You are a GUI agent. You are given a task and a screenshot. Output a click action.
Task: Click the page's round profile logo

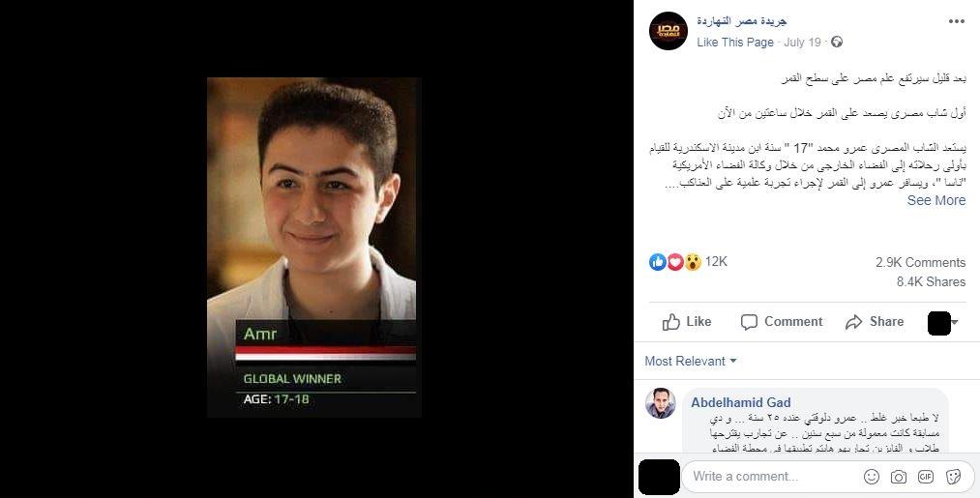click(x=668, y=31)
